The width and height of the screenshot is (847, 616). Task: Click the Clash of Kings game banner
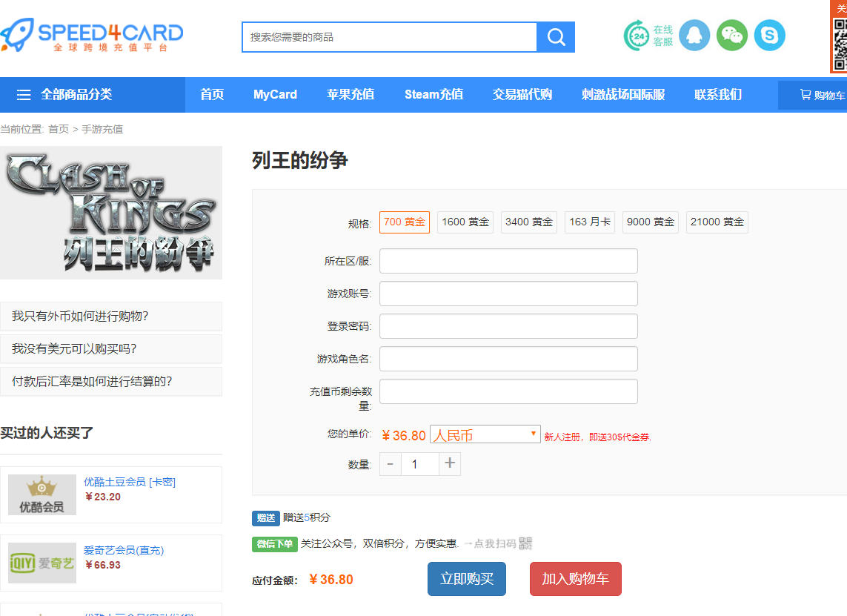(110, 213)
